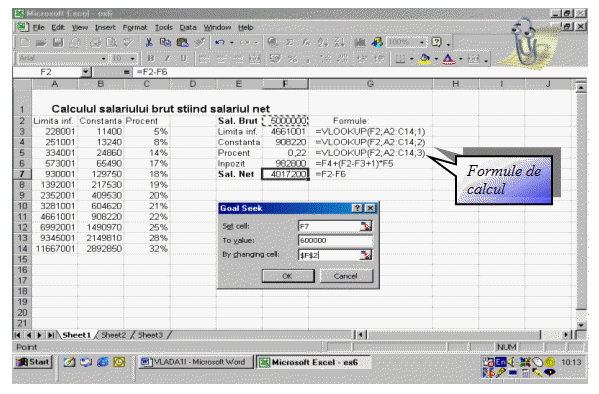Click the Office Assistant help icon in toolbar
The width and height of the screenshot is (599, 394).
pyautogui.click(x=437, y=42)
